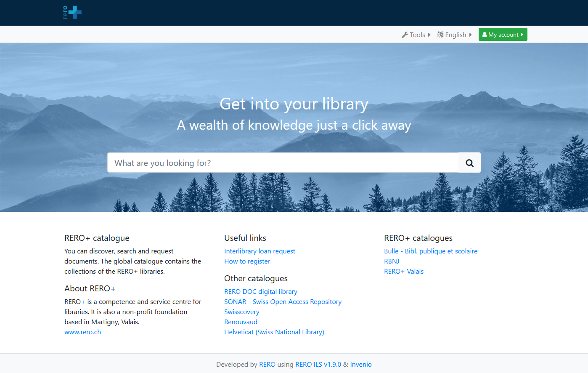Visit RERO DOC digital library

[x=261, y=292]
